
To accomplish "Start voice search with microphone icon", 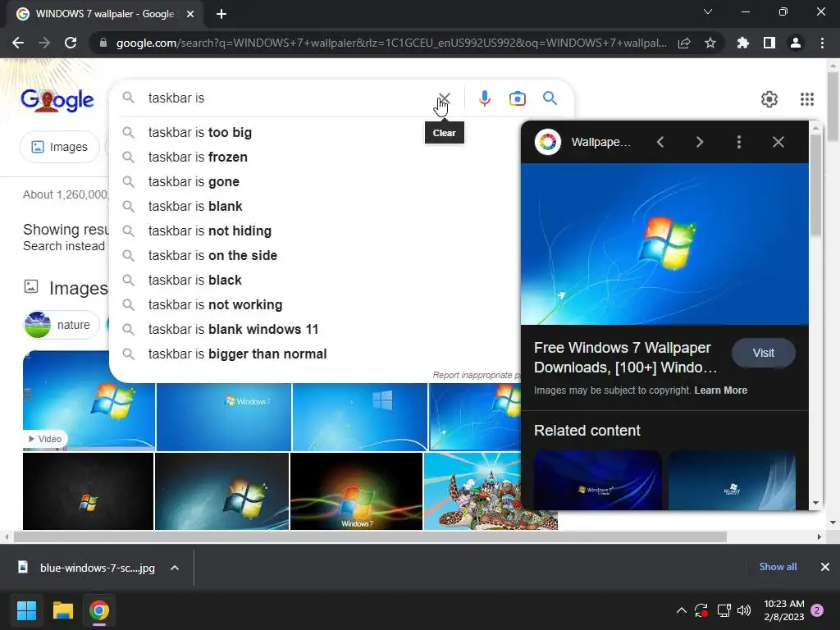I will tap(485, 98).
